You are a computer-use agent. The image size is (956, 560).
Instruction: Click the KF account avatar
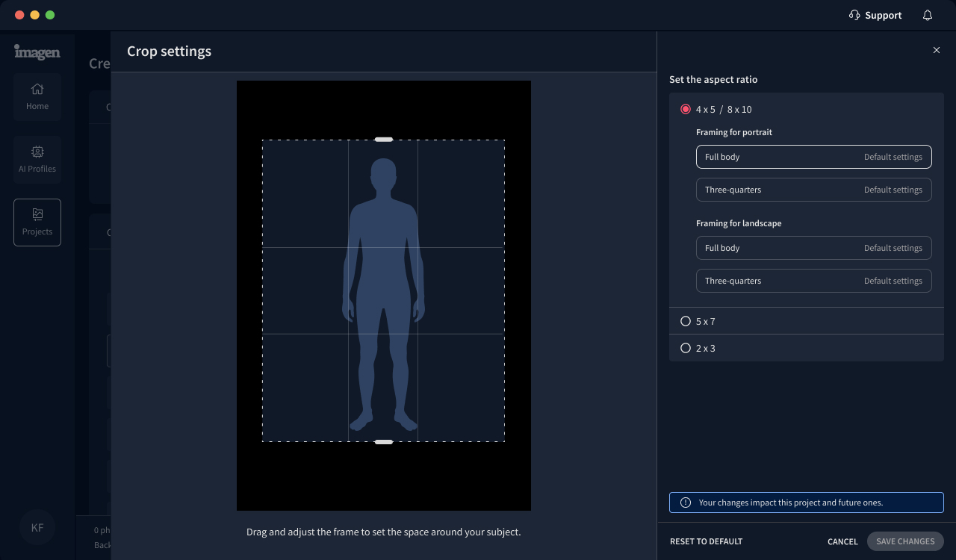(x=37, y=527)
